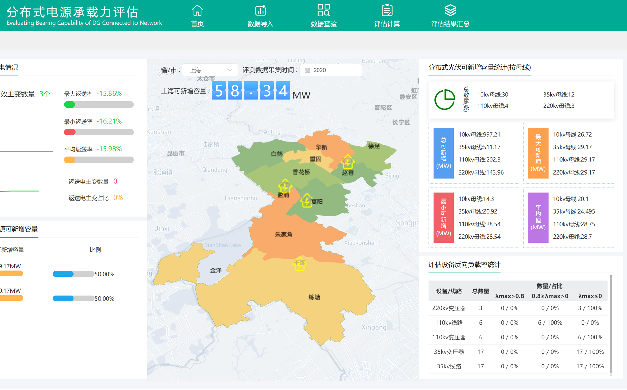
Task: Open the 上海 city dropdown
Action: pos(210,70)
